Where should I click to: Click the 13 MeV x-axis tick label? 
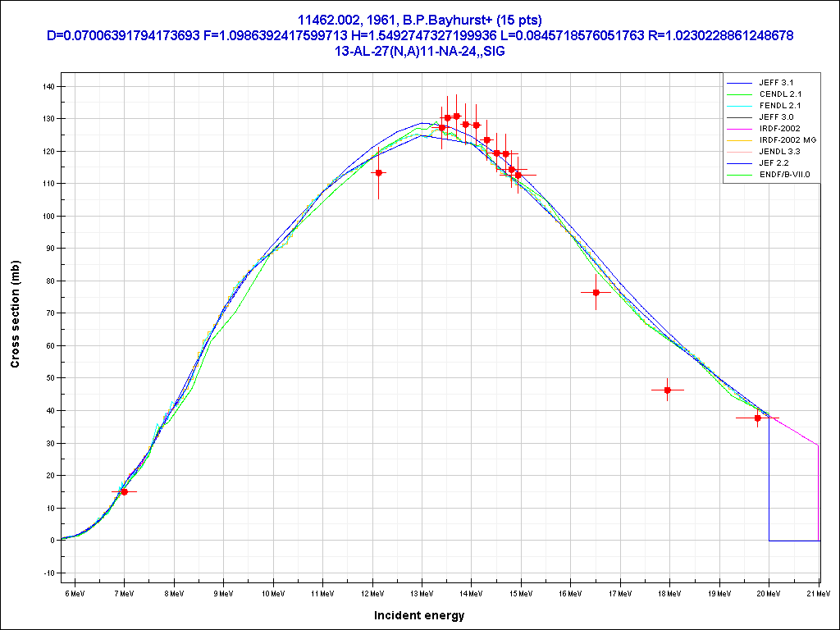[x=422, y=592]
